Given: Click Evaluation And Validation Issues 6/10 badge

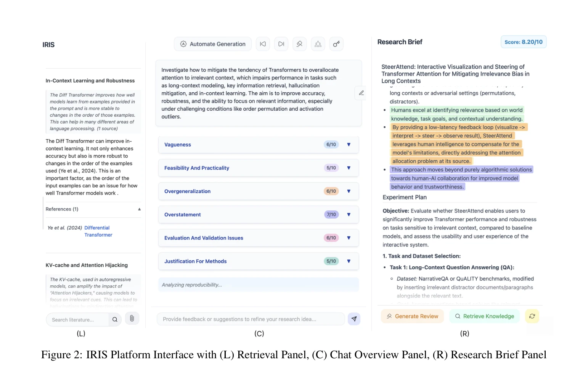Looking at the screenshot, I should click(331, 238).
